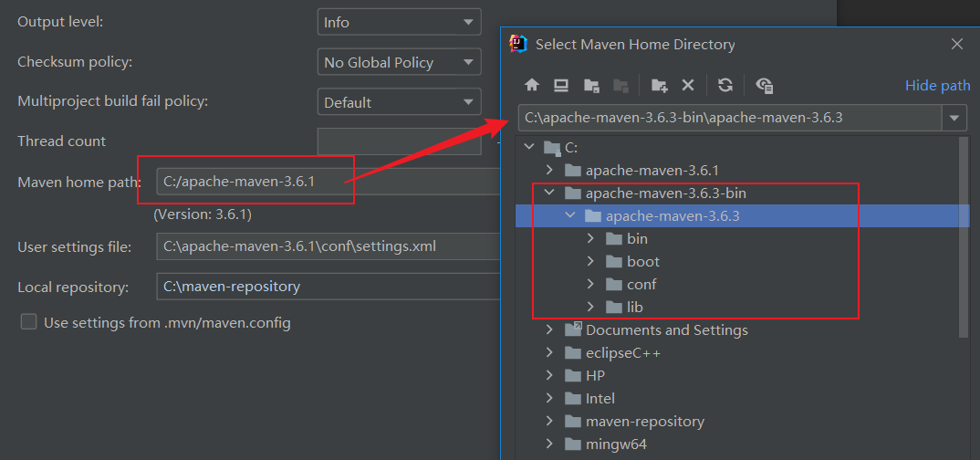Image resolution: width=980 pixels, height=460 pixels.
Task: Click the Project directory toolbar icon
Action: click(x=591, y=85)
